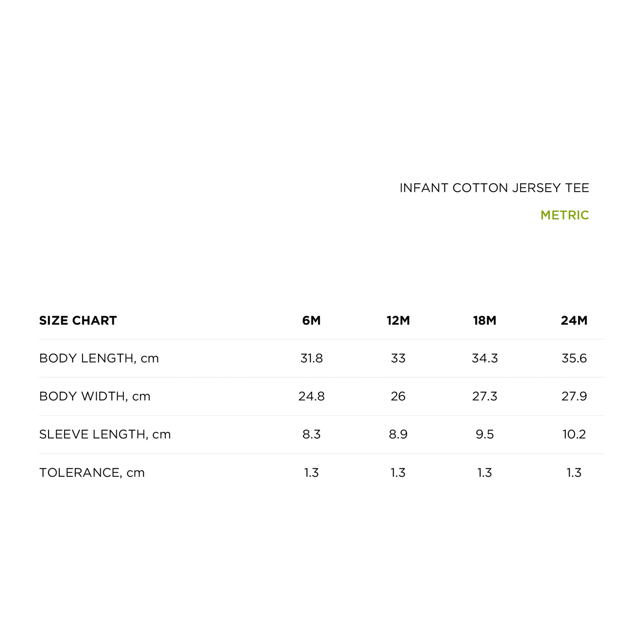Click the INFANT COTTON JERSEY TEE title
The image size is (644, 644).
click(494, 188)
